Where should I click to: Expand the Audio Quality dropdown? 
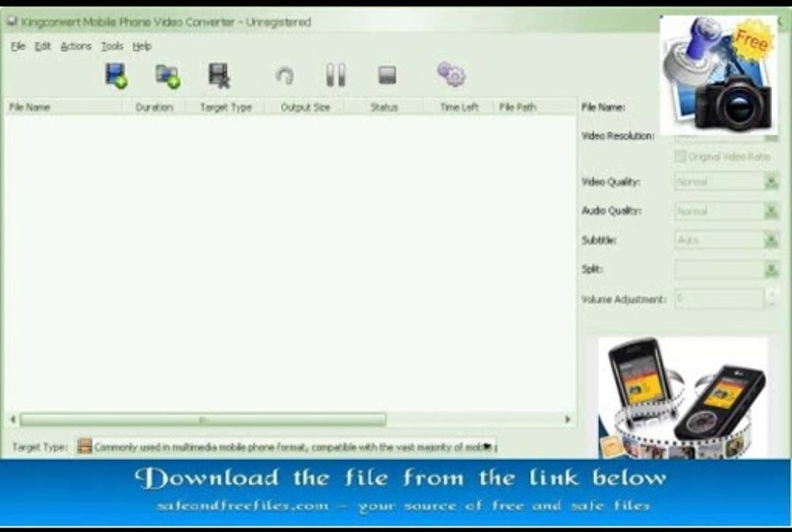point(771,211)
